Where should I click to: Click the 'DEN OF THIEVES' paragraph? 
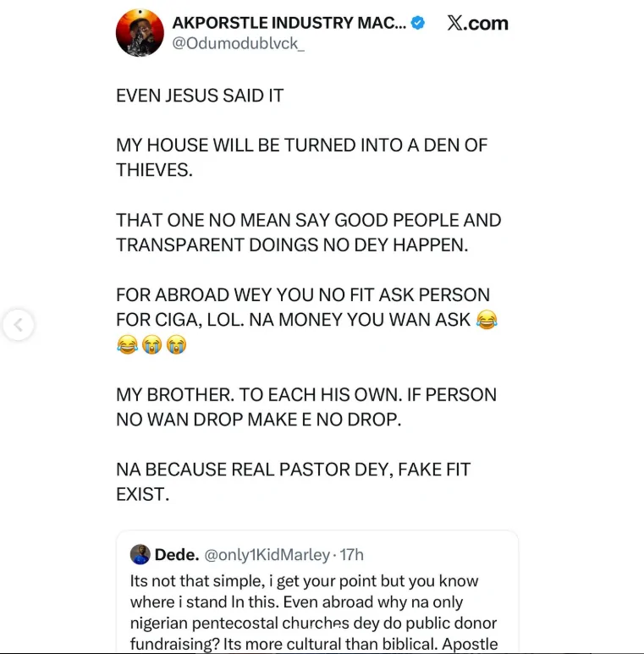point(301,157)
